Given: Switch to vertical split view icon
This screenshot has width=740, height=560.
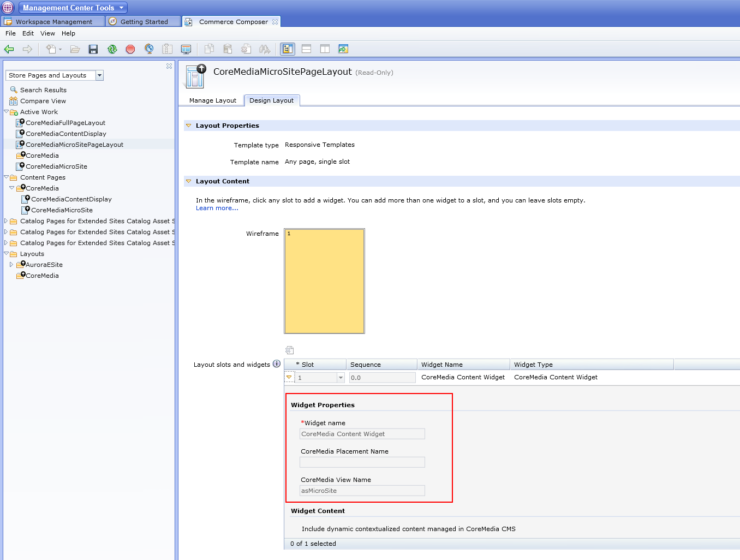Looking at the screenshot, I should click(x=325, y=49).
